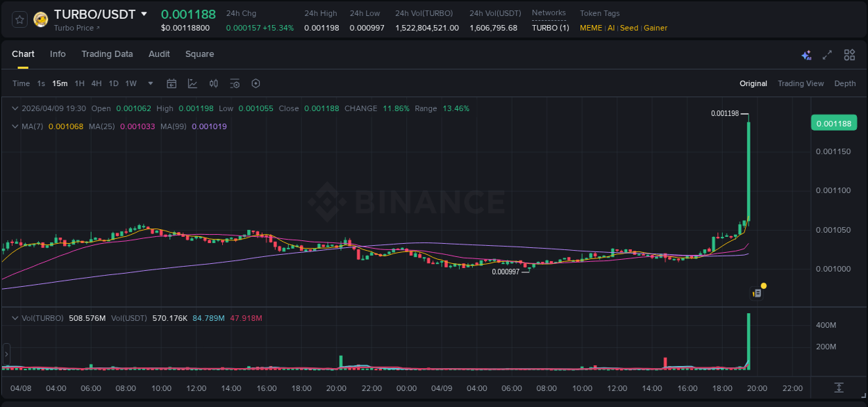Launch the Binance AI assistant sparkle icon
This screenshot has width=868, height=407.
(x=806, y=54)
